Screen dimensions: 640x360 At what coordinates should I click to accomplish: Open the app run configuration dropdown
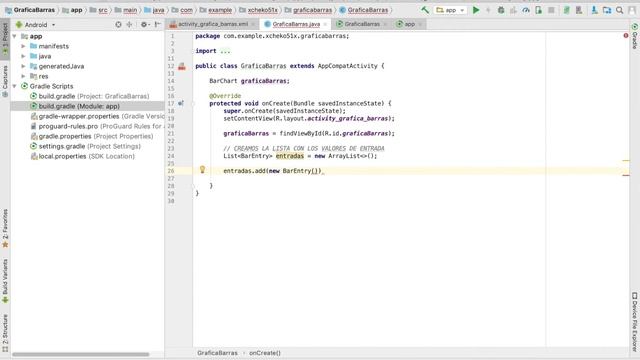tap(451, 10)
